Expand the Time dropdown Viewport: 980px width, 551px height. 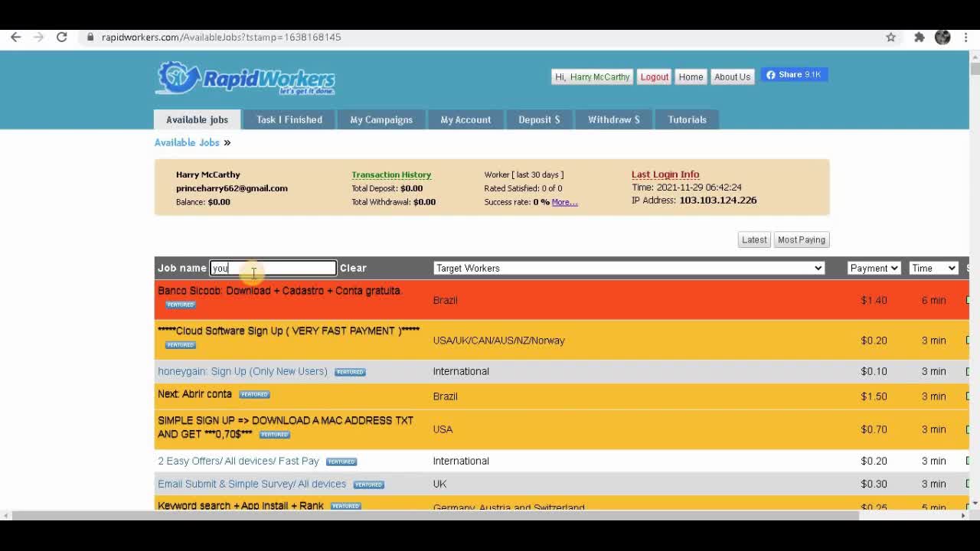934,268
